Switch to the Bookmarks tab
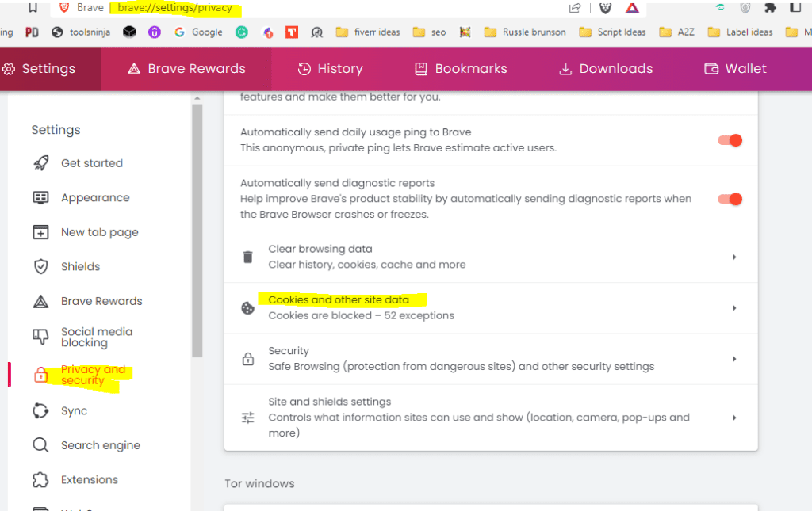812x511 pixels. (x=461, y=69)
